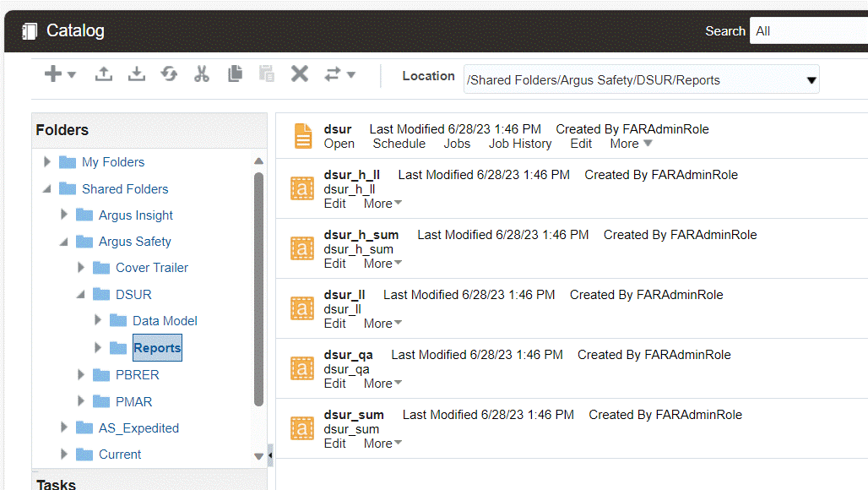
Task: Click Edit for the dsur report
Action: pyautogui.click(x=581, y=144)
